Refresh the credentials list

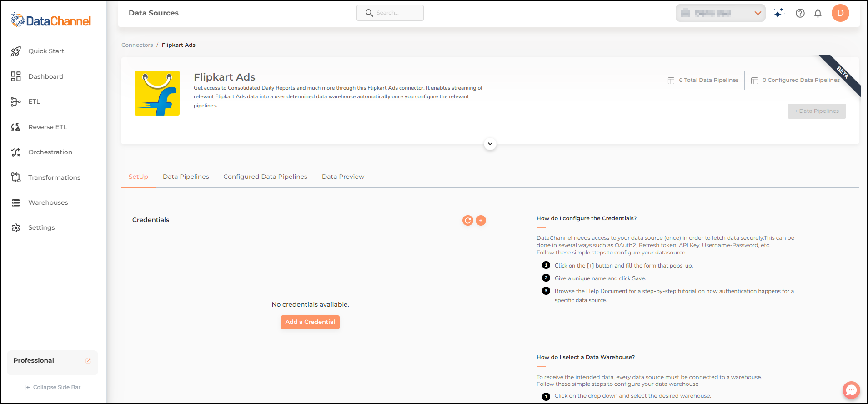468,221
